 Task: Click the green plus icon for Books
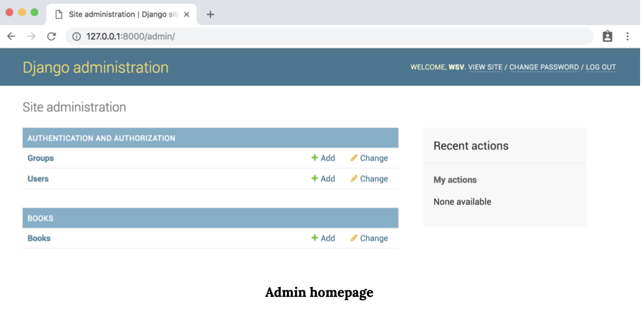point(315,238)
